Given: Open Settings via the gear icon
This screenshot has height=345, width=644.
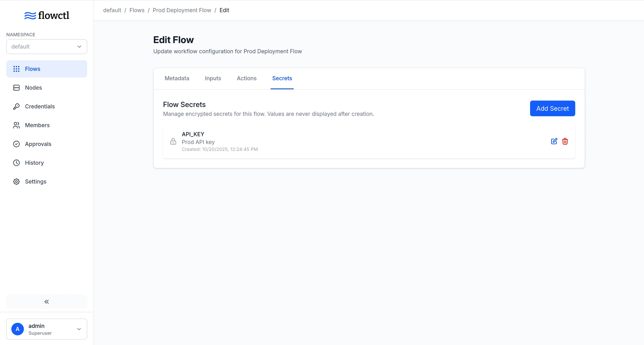Looking at the screenshot, I should [x=16, y=181].
